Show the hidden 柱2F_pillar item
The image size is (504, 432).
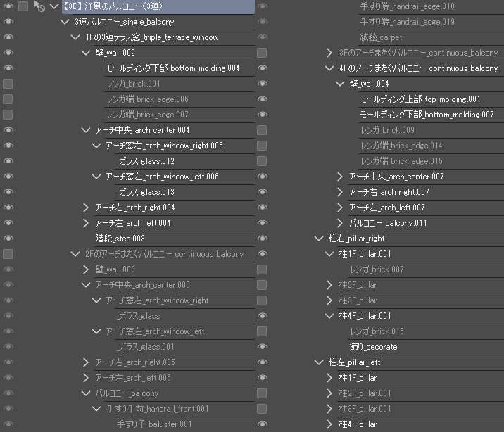(262, 284)
